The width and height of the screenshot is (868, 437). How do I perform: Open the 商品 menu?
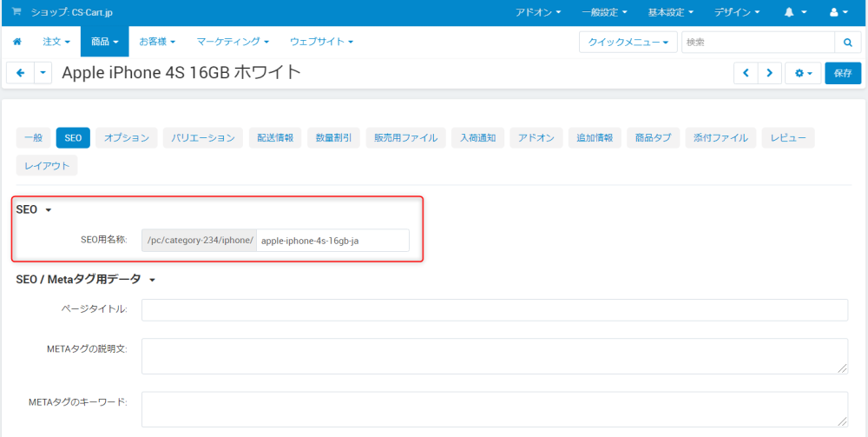click(x=105, y=42)
